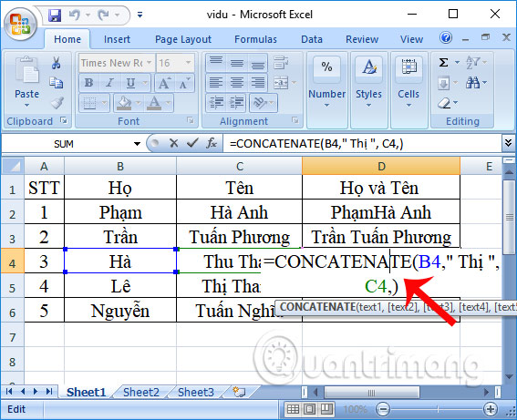Center the text horizontally
Image resolution: width=517 pixels, height=420 pixels.
point(237,82)
